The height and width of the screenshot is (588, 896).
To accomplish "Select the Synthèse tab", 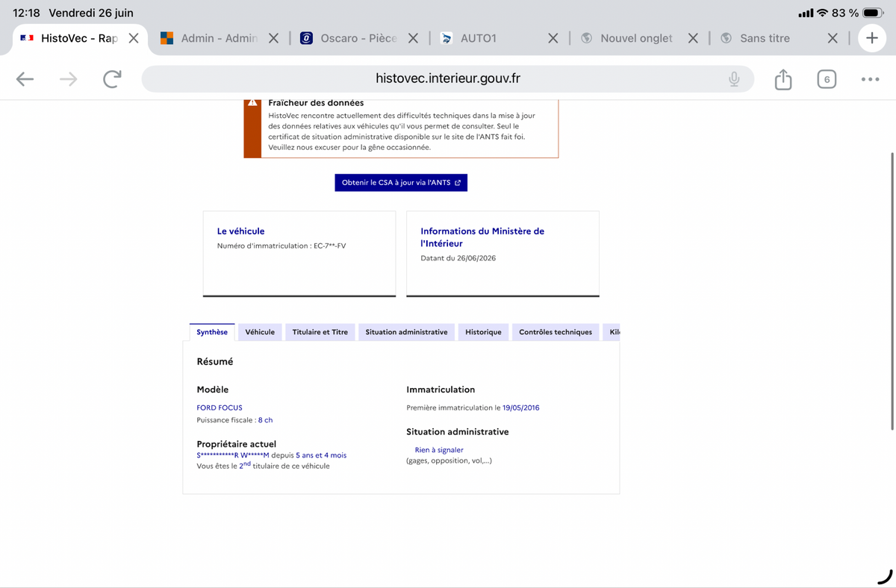I will (x=212, y=332).
